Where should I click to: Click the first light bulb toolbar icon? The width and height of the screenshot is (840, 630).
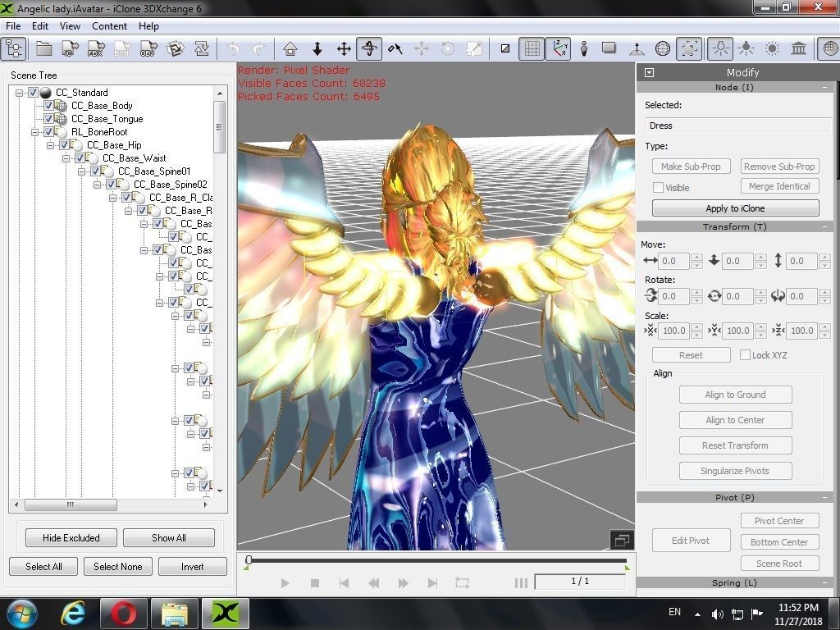pos(720,48)
